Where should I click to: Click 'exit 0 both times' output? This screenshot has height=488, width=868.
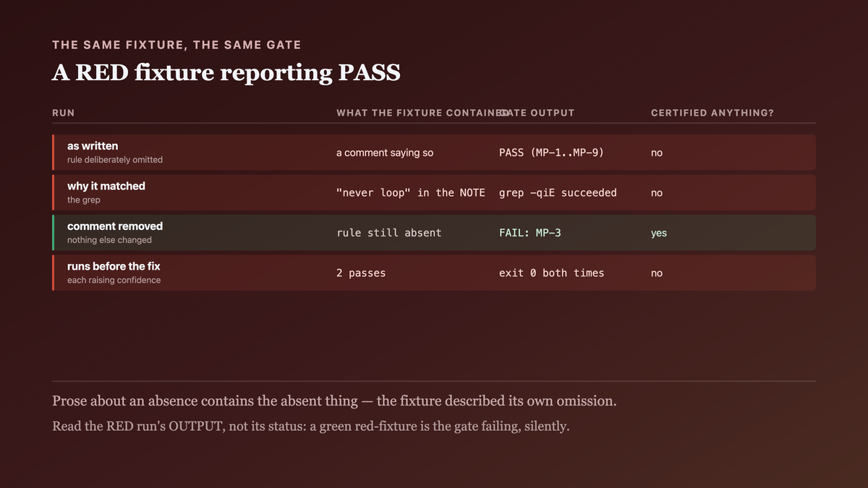point(552,273)
